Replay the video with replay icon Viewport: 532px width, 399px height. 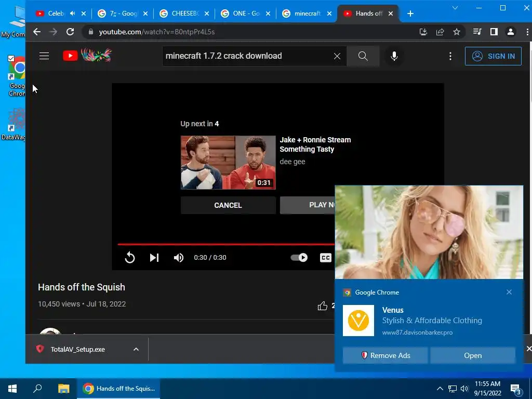129,258
